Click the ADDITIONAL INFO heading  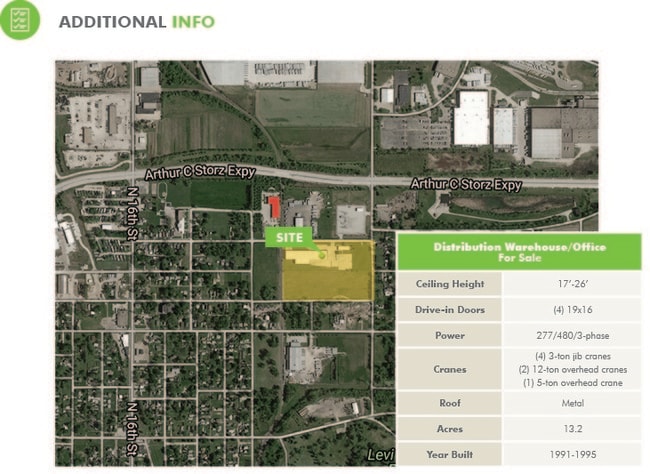pyautogui.click(x=136, y=21)
